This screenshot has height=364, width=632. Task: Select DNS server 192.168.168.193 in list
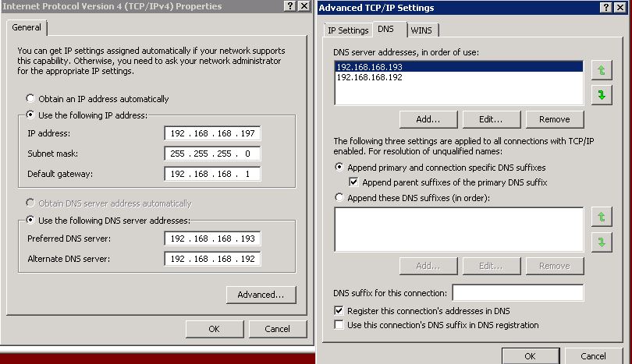pos(459,67)
